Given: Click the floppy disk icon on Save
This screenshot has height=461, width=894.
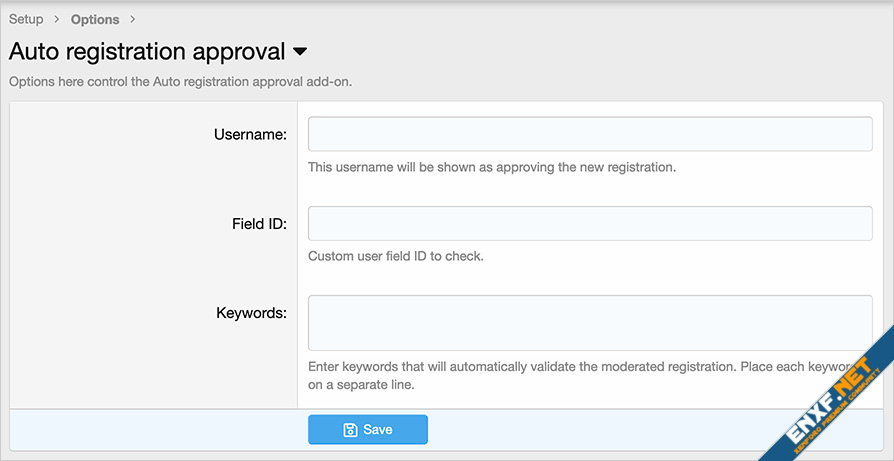Looking at the screenshot, I should [350, 430].
